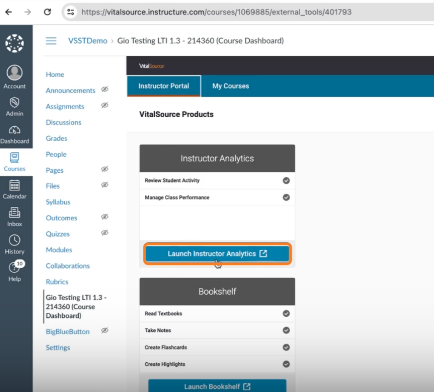The image size is (434, 392).
Task: Switch to the My Courses tab
Action: coord(231,86)
